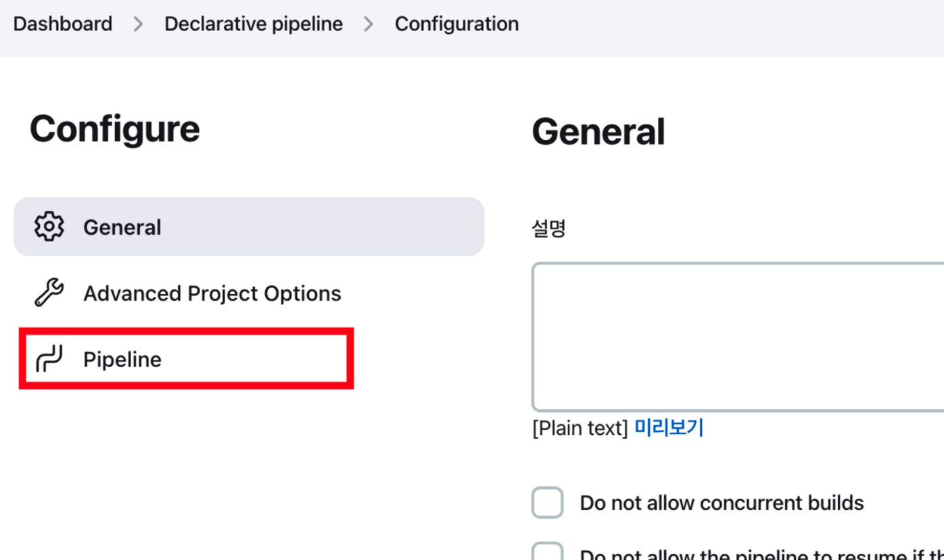944x560 pixels.
Task: Select the General sidebar section
Action: point(249,227)
